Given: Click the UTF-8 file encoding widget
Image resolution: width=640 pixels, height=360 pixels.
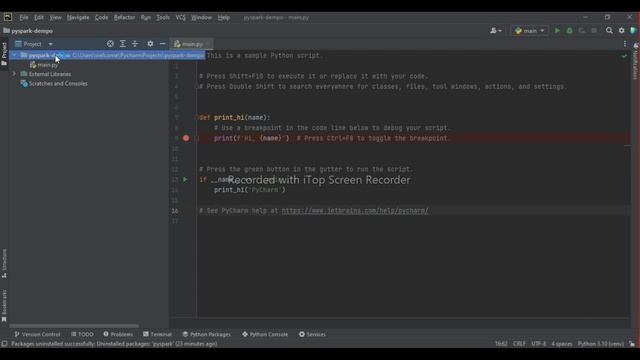Looking at the screenshot, I should point(538,344).
